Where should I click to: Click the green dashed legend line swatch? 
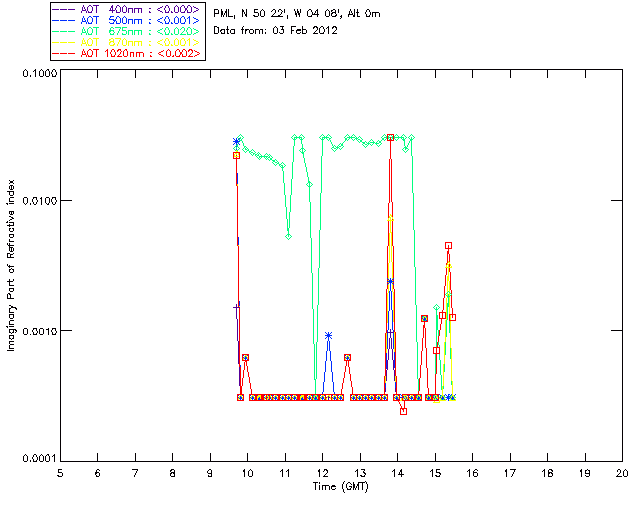(x=64, y=31)
